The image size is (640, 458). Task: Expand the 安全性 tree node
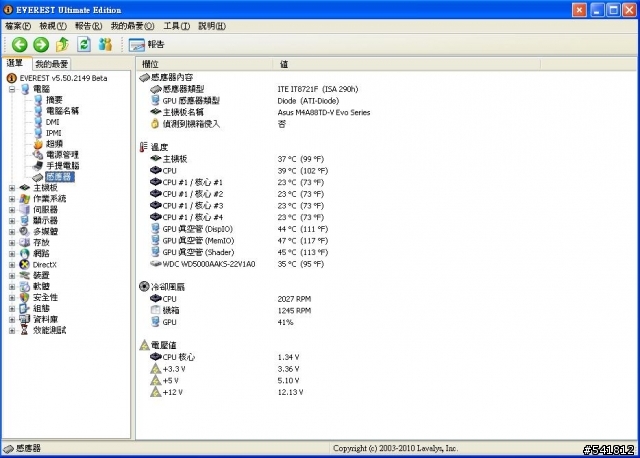tap(12, 298)
